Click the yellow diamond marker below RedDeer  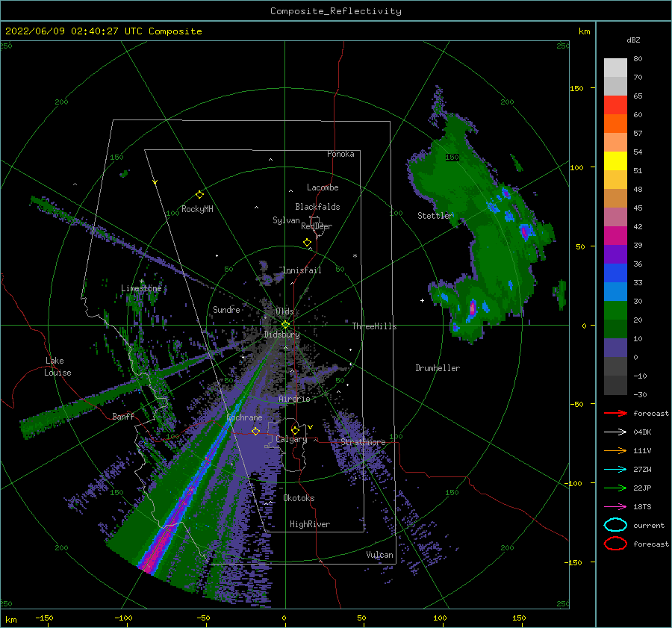[308, 243]
